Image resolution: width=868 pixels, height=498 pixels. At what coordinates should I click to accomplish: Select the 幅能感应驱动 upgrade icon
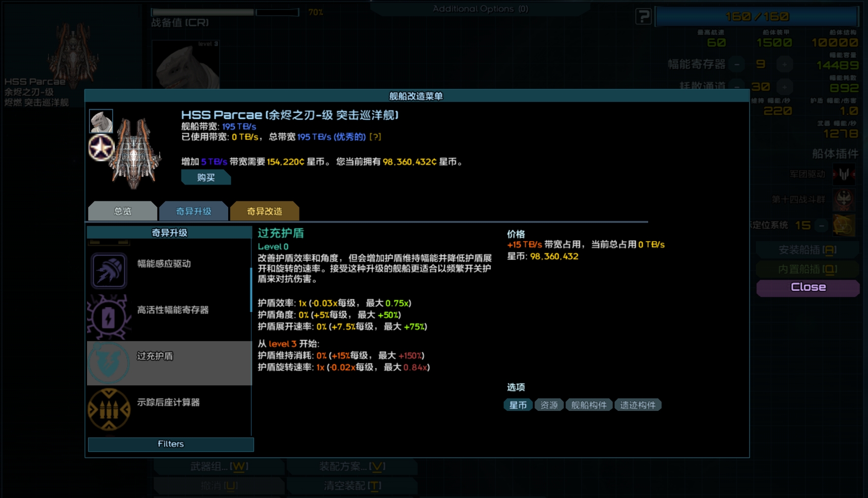click(x=109, y=270)
